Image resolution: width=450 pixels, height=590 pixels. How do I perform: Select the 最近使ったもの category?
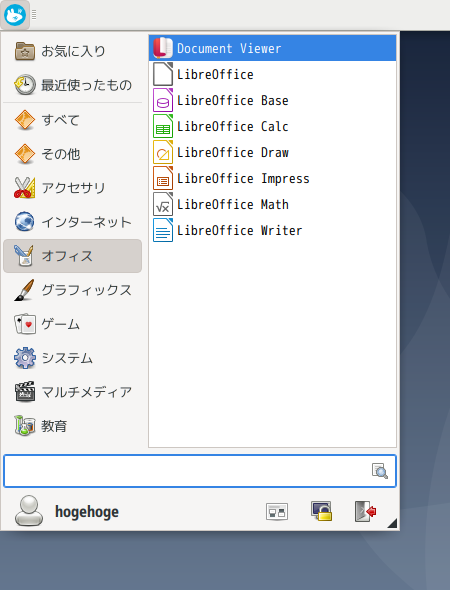[73, 85]
